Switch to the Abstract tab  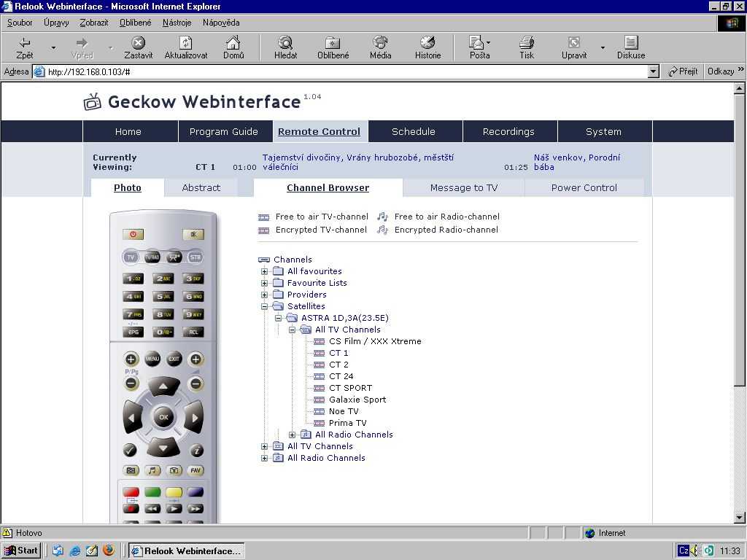[x=201, y=187]
